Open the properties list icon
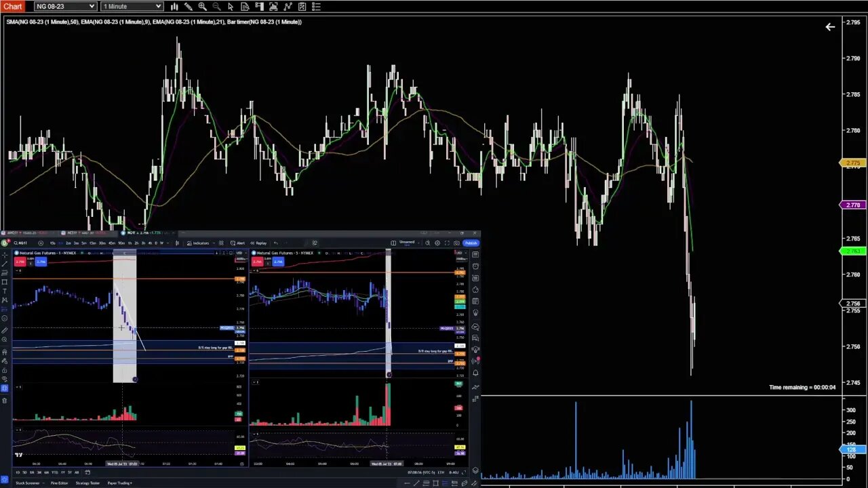This screenshot has height=488, width=868. pyautogui.click(x=316, y=6)
